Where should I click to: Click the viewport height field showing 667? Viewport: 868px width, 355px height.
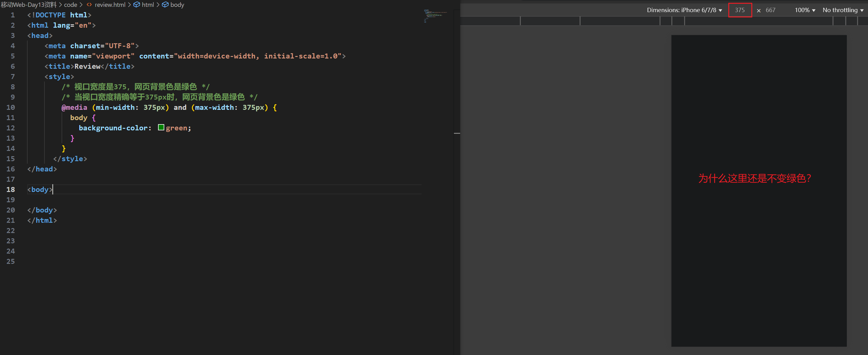(770, 10)
